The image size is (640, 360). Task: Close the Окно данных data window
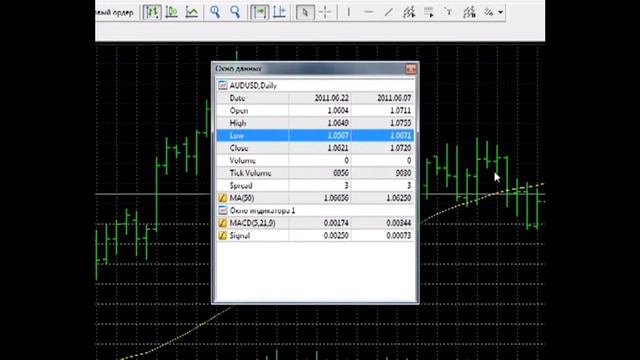click(411, 69)
